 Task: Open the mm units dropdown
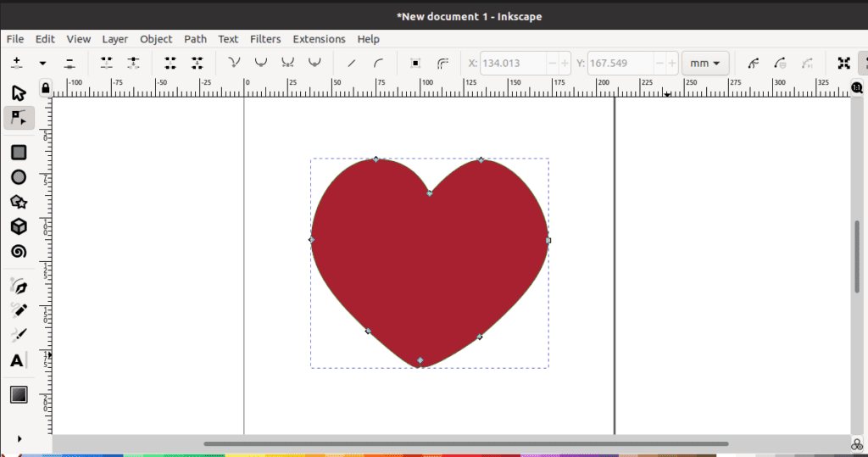point(705,63)
